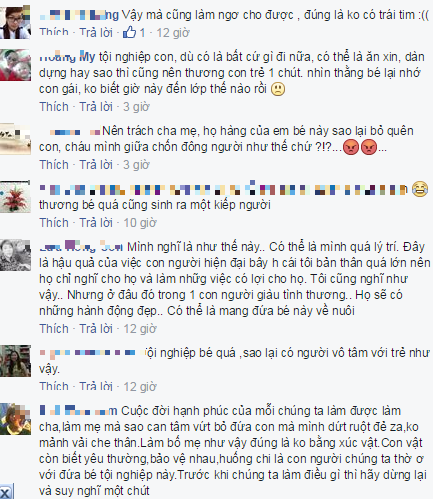Click Thích under the 'thương bé quá' comment

(54, 223)
